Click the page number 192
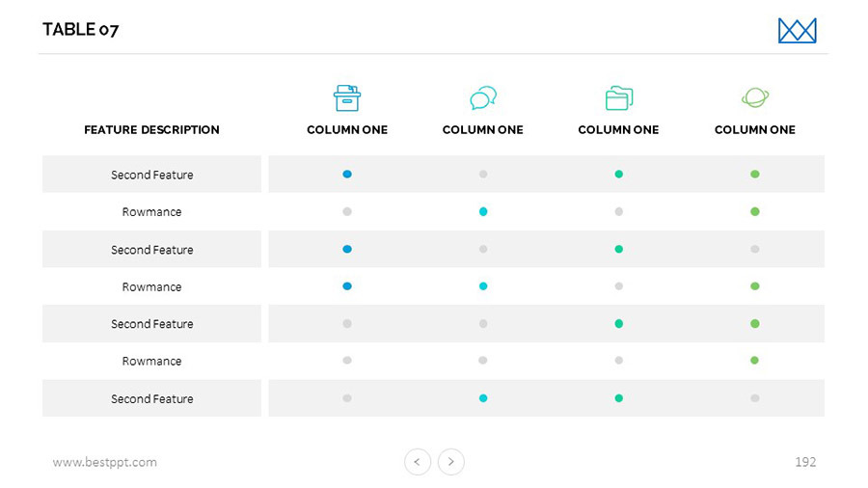 tap(805, 462)
